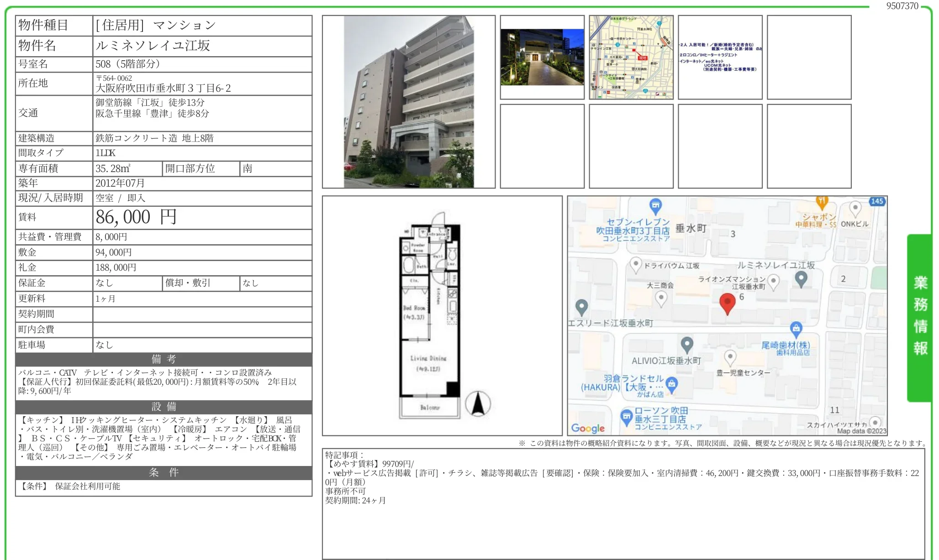Image resolution: width=939 pixels, height=560 pixels.
Task: Click the エスリード江坂垂水町 map pin
Action: pyautogui.click(x=581, y=307)
